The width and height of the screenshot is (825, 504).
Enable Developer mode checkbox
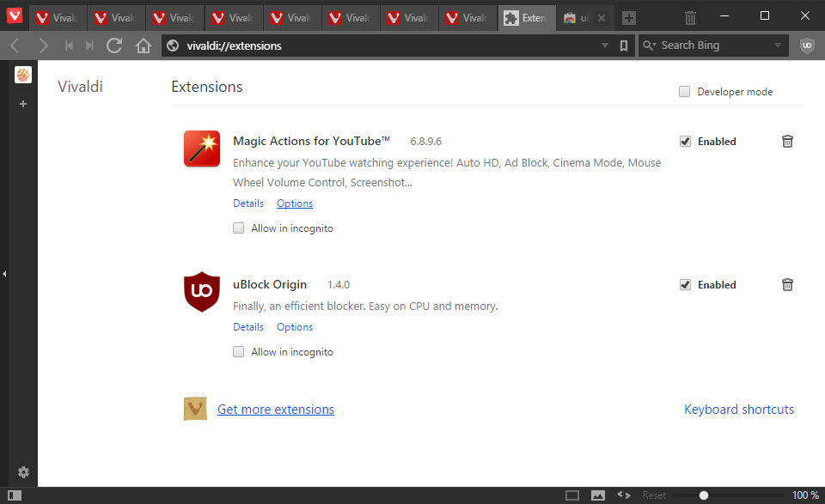coord(684,92)
